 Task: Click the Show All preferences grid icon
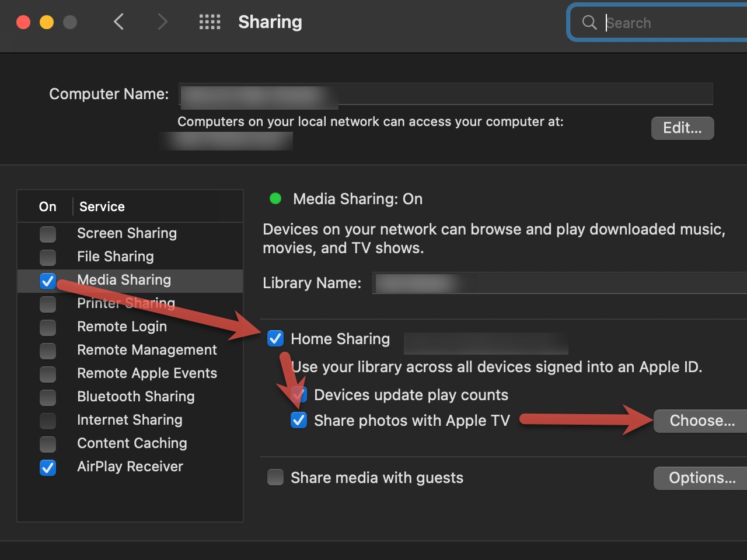[210, 22]
